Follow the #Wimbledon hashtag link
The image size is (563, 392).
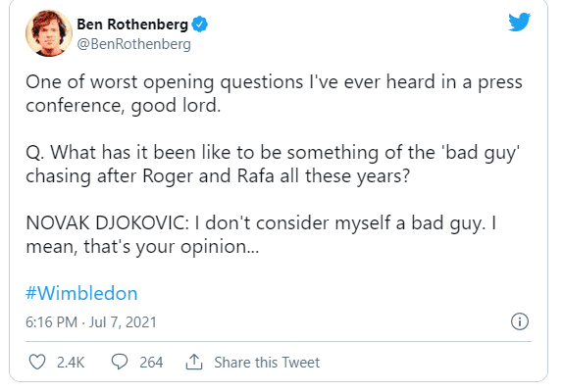[81, 293]
